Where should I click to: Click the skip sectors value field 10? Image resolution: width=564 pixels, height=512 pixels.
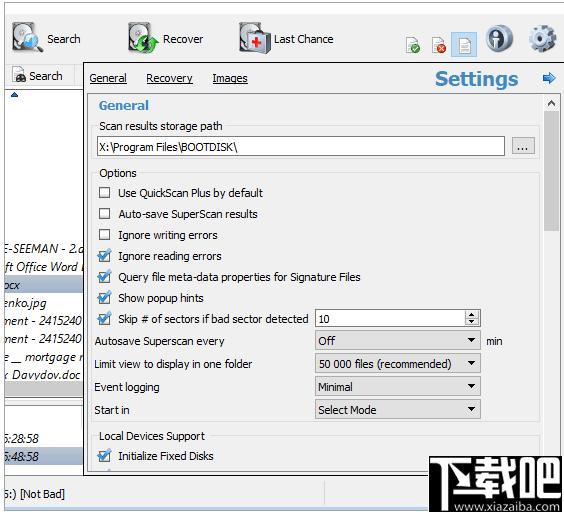[390, 318]
